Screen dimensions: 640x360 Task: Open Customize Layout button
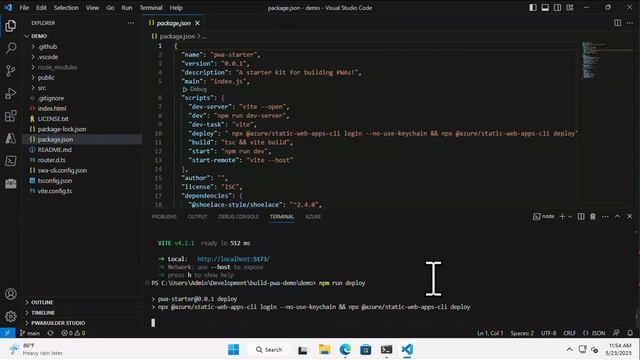pos(570,7)
